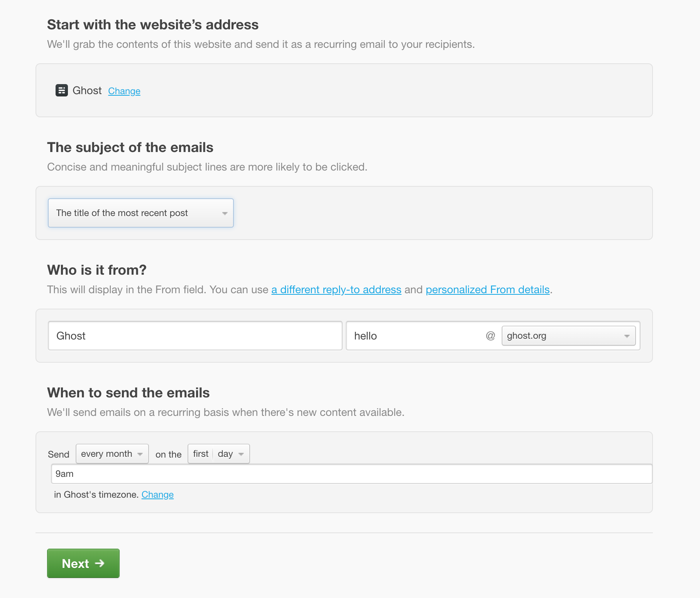Open the personalized From details link
This screenshot has height=598, width=700.
(x=487, y=290)
